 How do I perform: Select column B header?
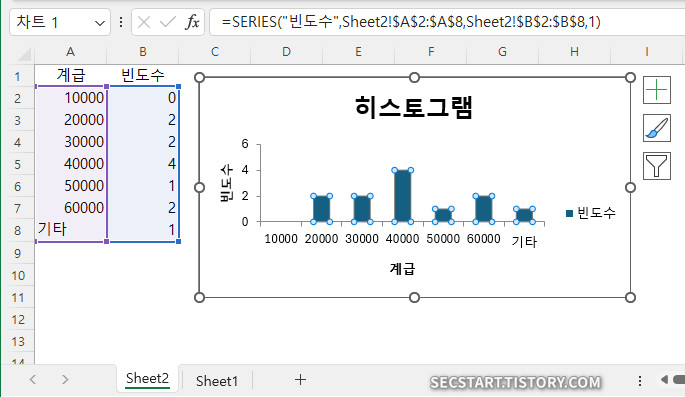tap(143, 52)
